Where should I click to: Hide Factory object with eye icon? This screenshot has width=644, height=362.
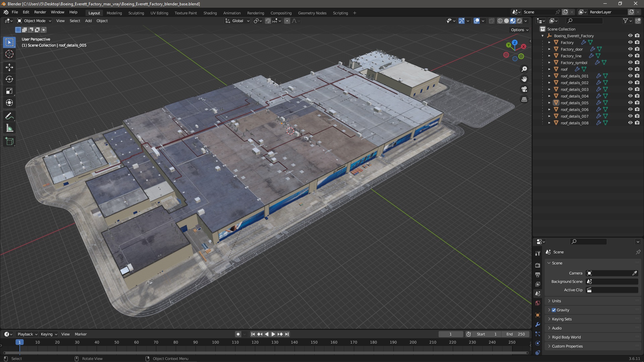[630, 43]
